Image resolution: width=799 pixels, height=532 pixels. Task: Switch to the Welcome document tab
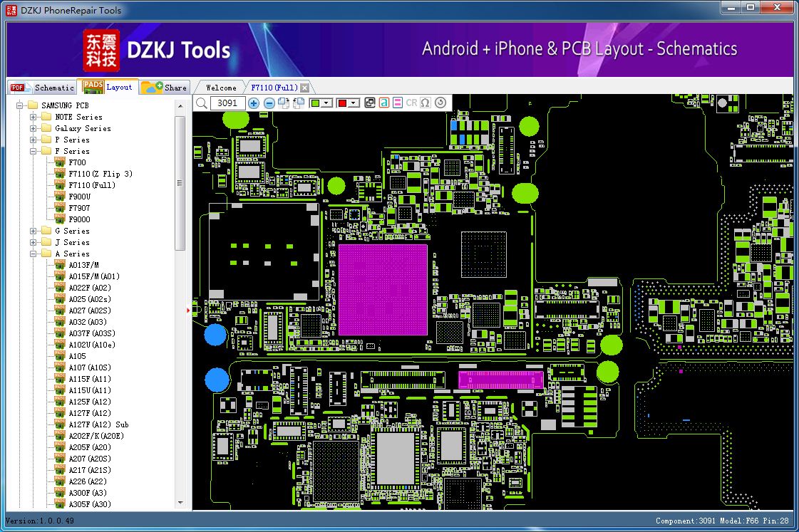point(221,88)
